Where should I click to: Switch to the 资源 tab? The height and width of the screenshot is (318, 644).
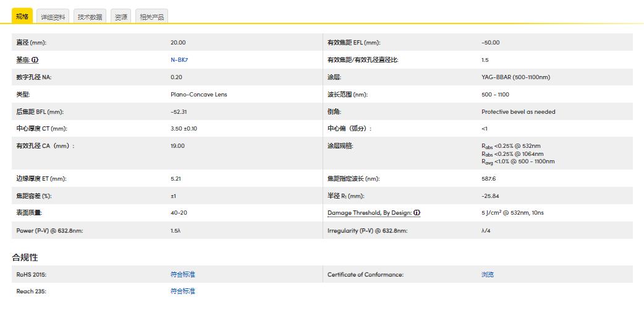[x=121, y=17]
